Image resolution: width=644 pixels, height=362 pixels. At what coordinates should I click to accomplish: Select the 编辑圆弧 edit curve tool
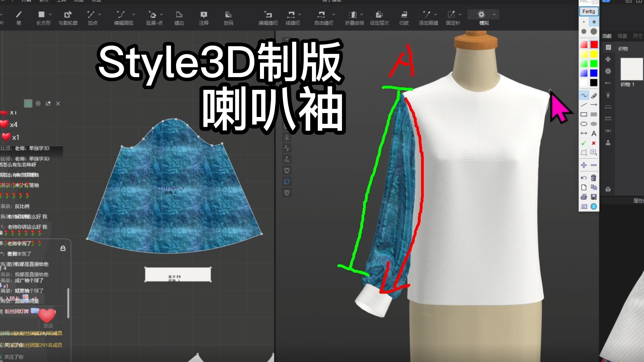tap(123, 18)
